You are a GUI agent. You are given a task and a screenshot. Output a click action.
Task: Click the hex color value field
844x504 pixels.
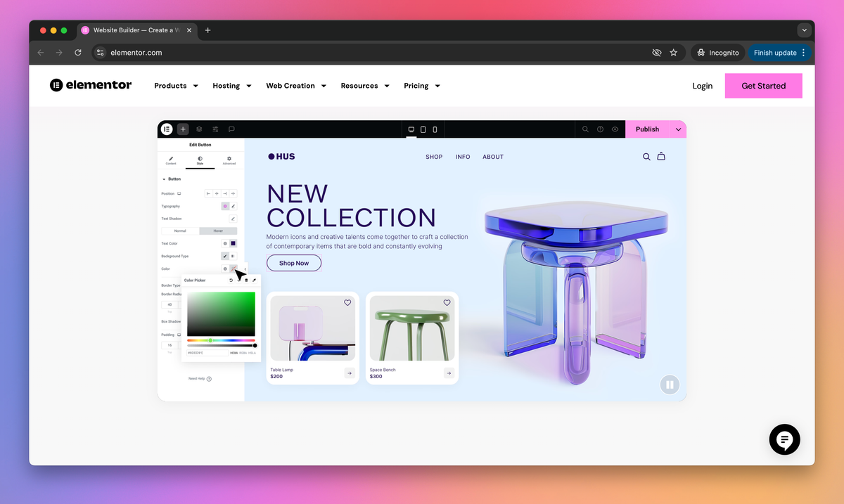(207, 353)
